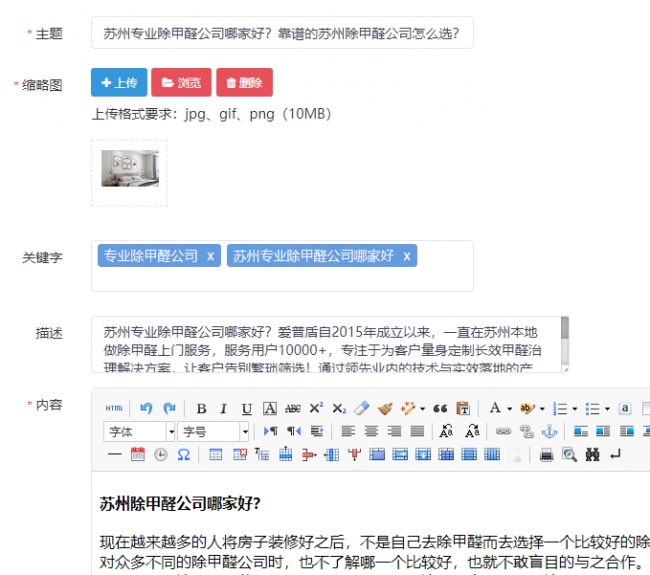The image size is (650, 575).
Task: Open the 字体 font family dropdown
Action: (x=139, y=432)
